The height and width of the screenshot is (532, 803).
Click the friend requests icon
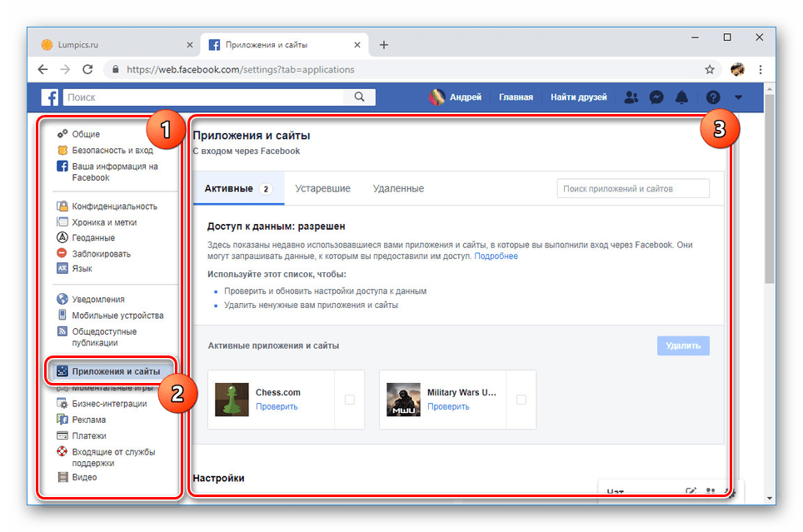coord(631,97)
